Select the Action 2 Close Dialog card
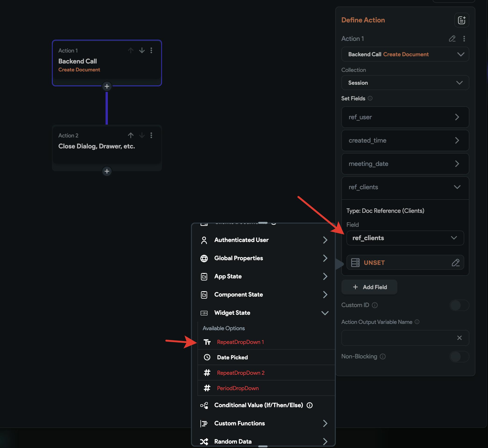This screenshot has height=448, width=488. pyautogui.click(x=107, y=148)
